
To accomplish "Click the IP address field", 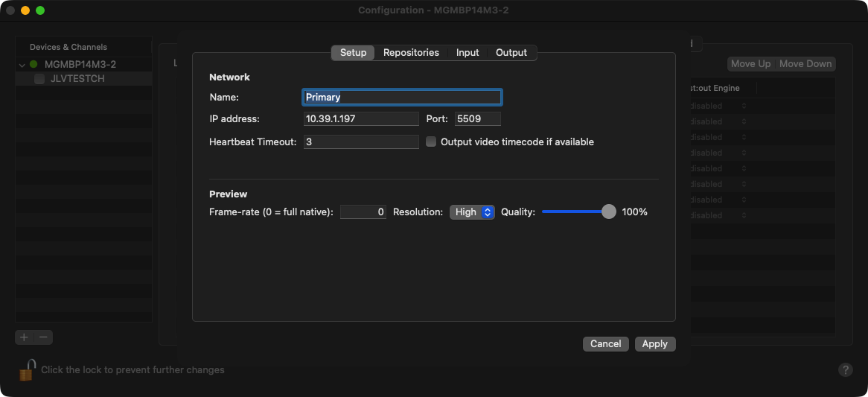I will [x=361, y=119].
